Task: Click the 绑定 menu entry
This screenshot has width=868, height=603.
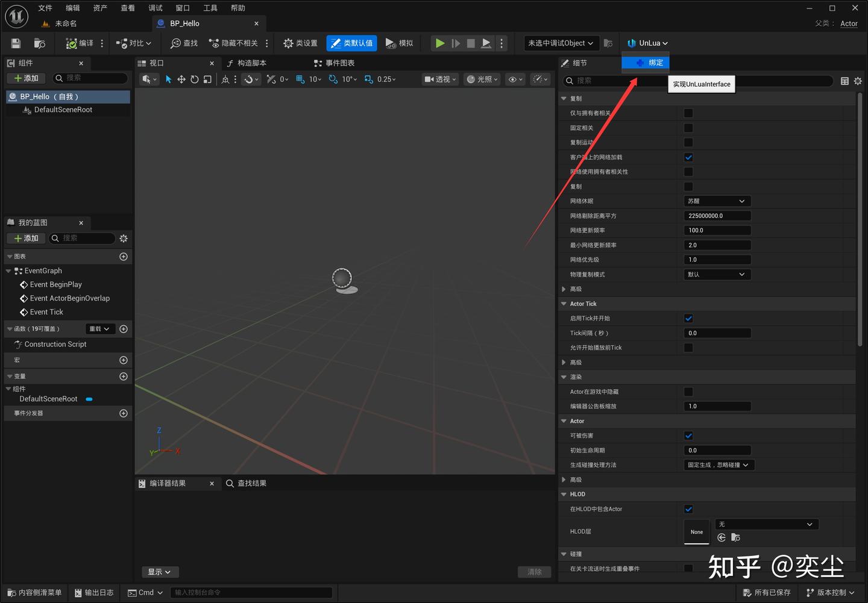Action: (646, 63)
